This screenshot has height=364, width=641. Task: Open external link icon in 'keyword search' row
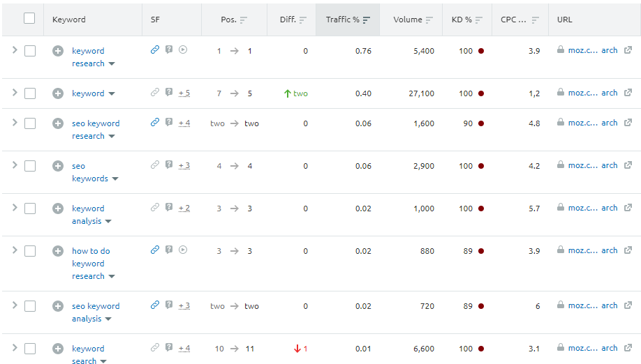(628, 348)
